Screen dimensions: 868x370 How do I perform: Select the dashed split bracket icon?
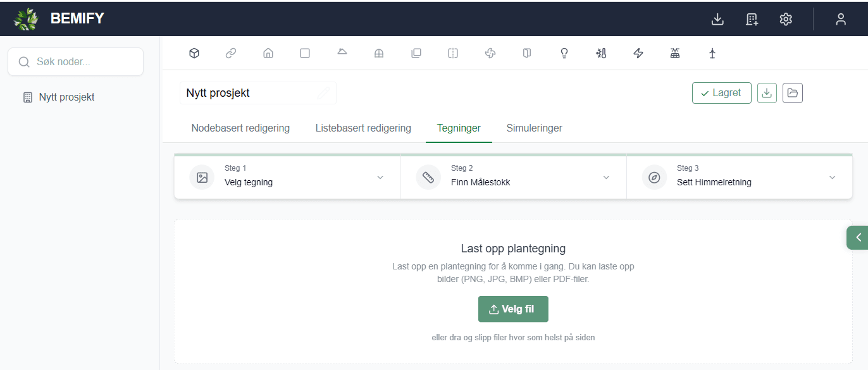pyautogui.click(x=453, y=53)
